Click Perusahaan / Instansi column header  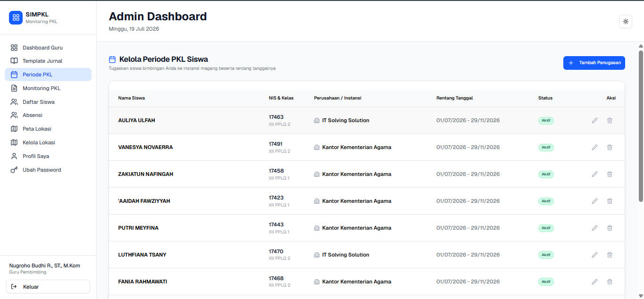click(338, 98)
